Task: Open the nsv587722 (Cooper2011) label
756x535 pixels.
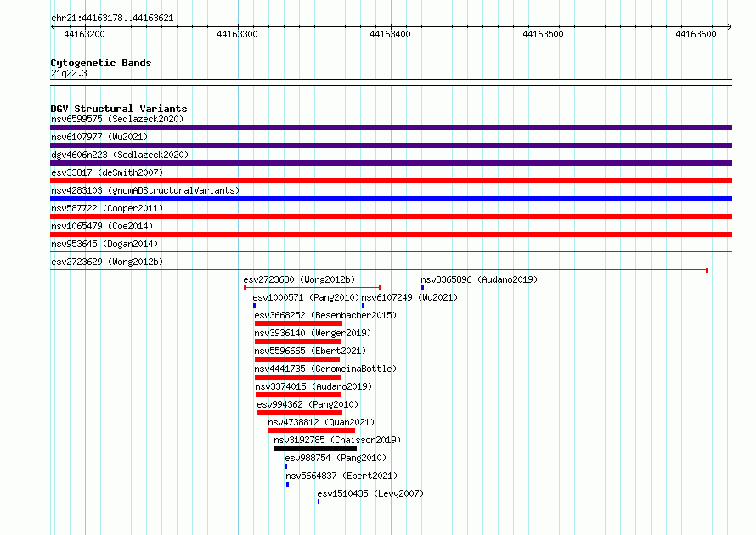Action: [x=107, y=208]
